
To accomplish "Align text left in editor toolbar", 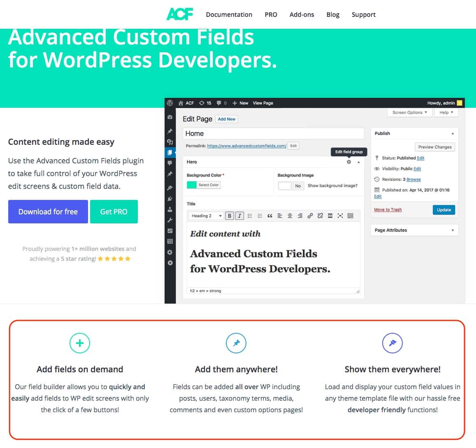I will 280,216.
